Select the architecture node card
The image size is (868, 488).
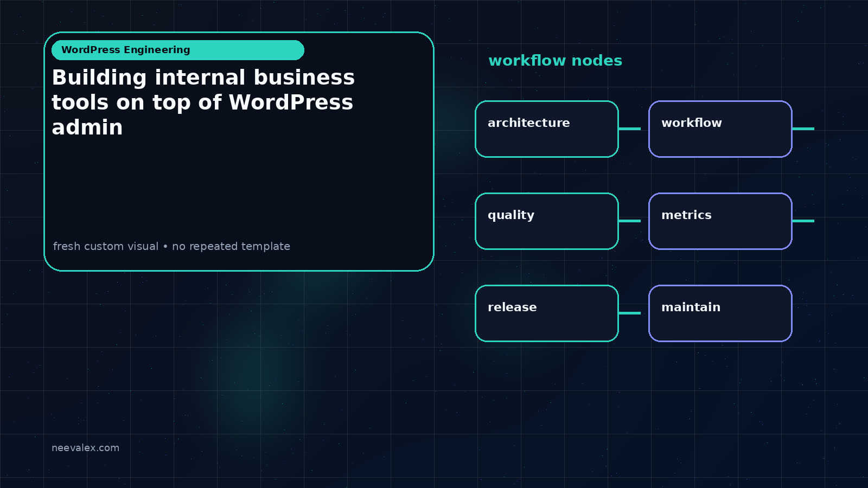[547, 129]
